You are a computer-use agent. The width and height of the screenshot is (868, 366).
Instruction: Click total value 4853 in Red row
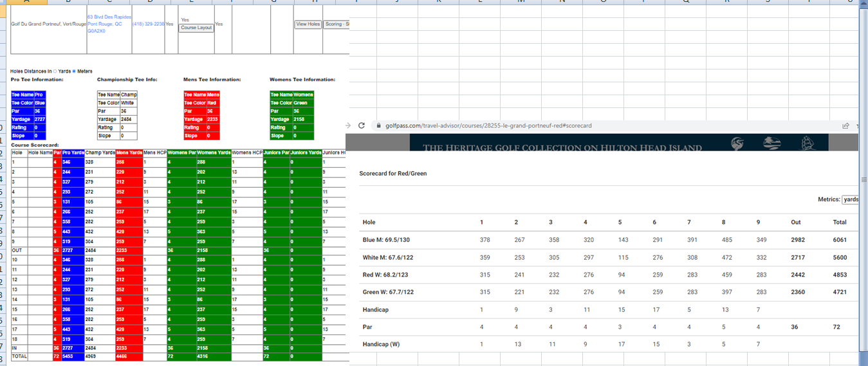coord(840,275)
